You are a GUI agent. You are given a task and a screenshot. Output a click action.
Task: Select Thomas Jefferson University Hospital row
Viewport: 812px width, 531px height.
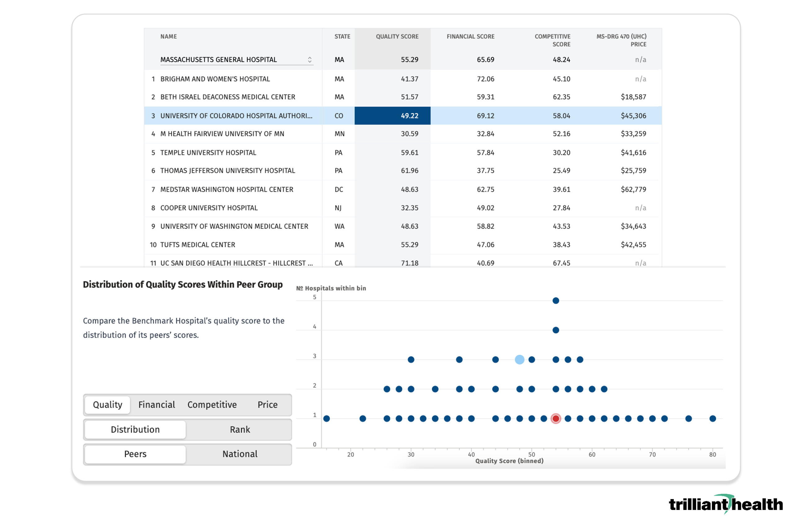(x=402, y=171)
